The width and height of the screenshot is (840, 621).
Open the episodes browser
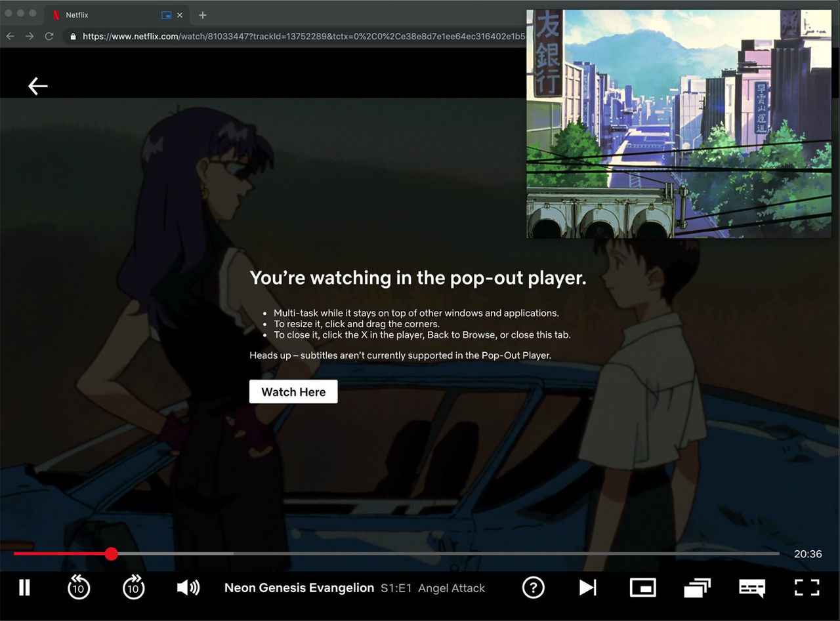tap(697, 588)
